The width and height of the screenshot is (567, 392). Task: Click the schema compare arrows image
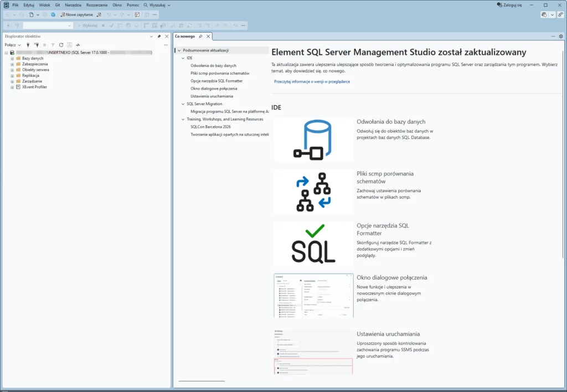(313, 192)
